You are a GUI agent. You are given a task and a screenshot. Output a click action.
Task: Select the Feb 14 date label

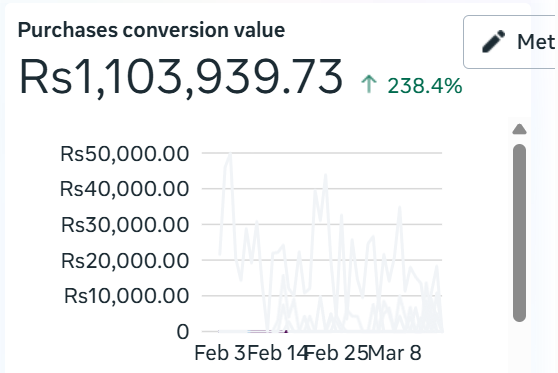(277, 353)
